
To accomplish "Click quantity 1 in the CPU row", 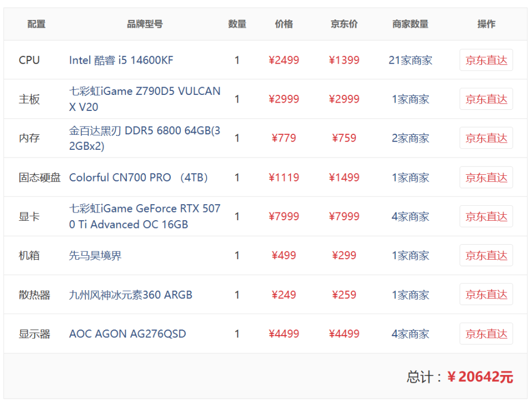I will 237,60.
